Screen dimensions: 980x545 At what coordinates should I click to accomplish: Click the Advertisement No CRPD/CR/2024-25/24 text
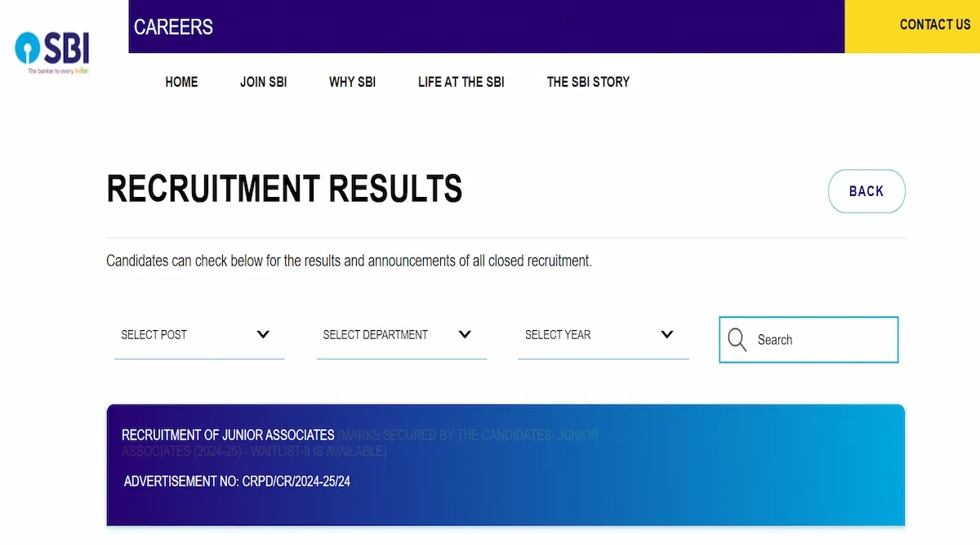[x=237, y=481]
